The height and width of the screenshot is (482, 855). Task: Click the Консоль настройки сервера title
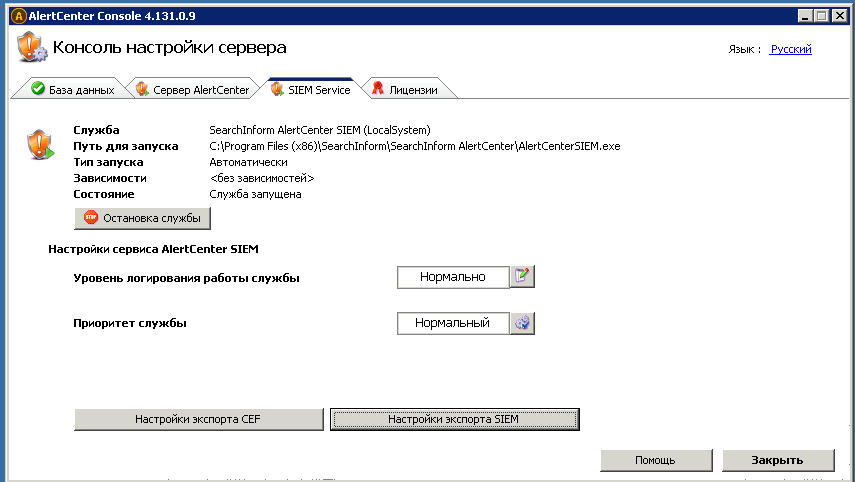click(170, 47)
